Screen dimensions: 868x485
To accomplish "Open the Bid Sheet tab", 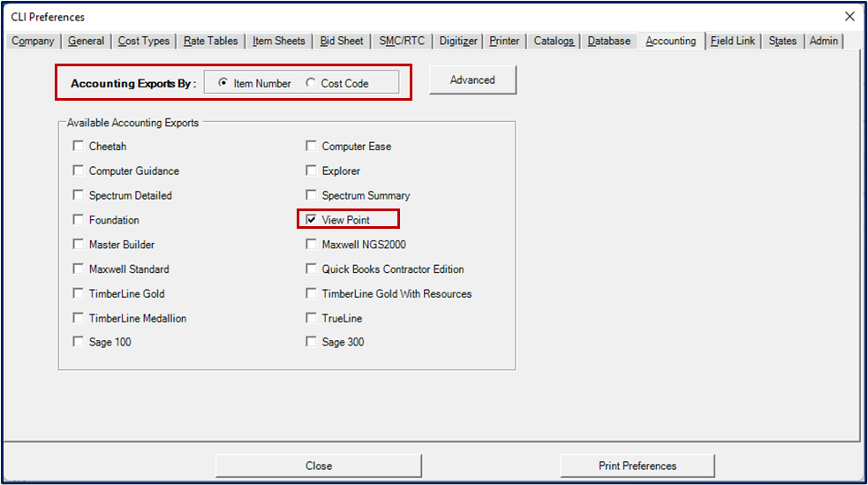I will (x=342, y=41).
